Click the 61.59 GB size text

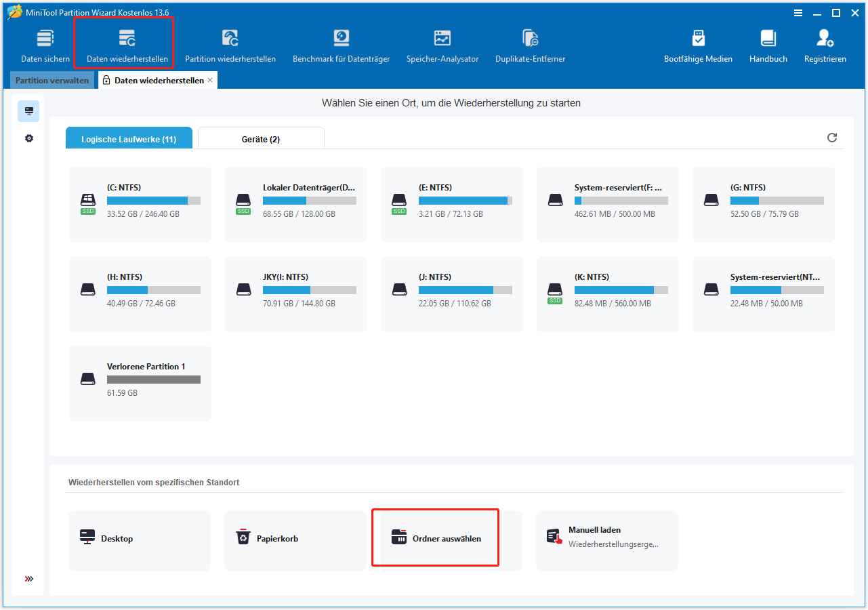click(x=122, y=393)
